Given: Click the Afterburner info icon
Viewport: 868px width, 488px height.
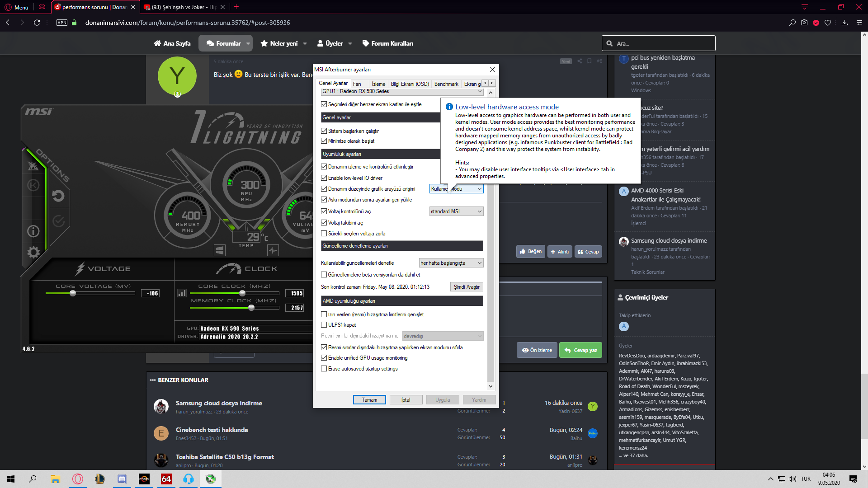Looking at the screenshot, I should (x=33, y=231).
